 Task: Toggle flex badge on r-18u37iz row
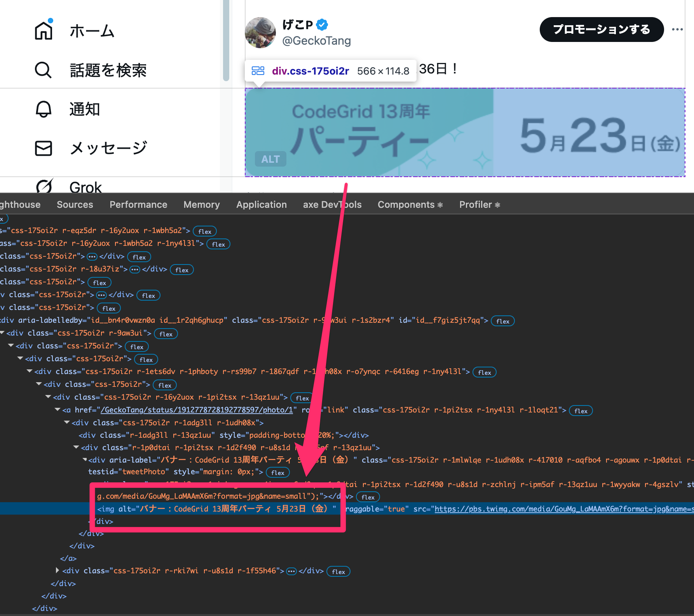[x=182, y=270]
